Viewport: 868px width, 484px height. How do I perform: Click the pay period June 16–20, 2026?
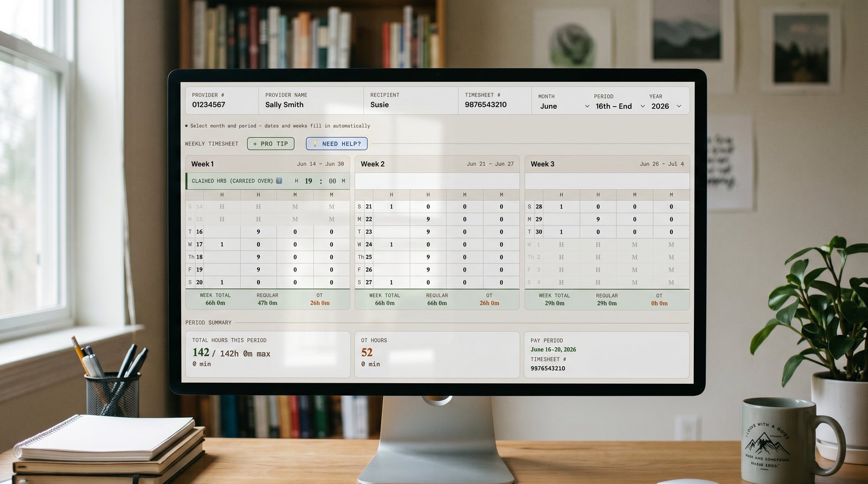(x=553, y=350)
